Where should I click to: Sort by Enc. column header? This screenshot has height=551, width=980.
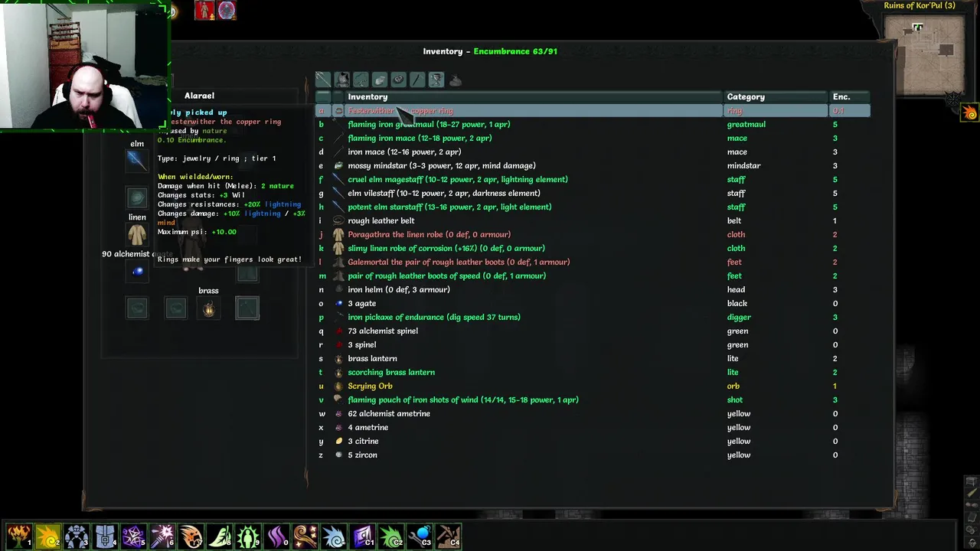tap(850, 96)
